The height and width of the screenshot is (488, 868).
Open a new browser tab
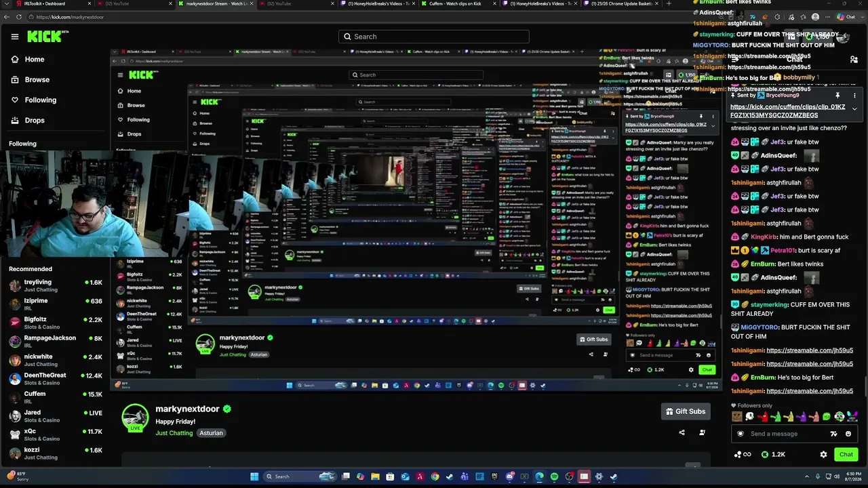point(669,4)
